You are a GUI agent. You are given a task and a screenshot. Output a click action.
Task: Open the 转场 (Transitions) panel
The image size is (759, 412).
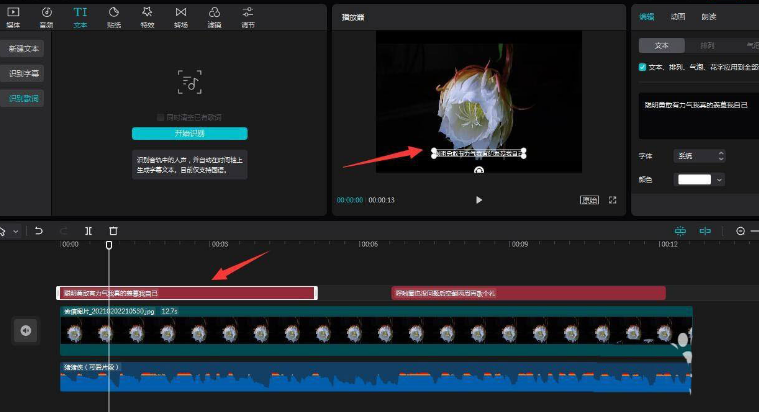[181, 17]
